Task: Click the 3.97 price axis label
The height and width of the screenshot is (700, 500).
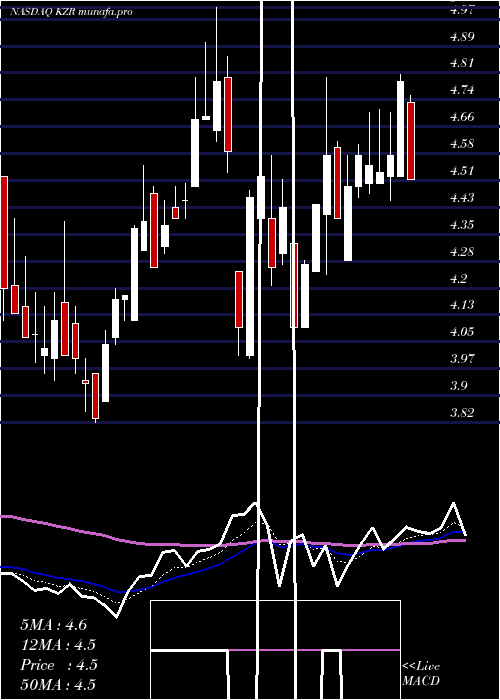Action: click(462, 358)
